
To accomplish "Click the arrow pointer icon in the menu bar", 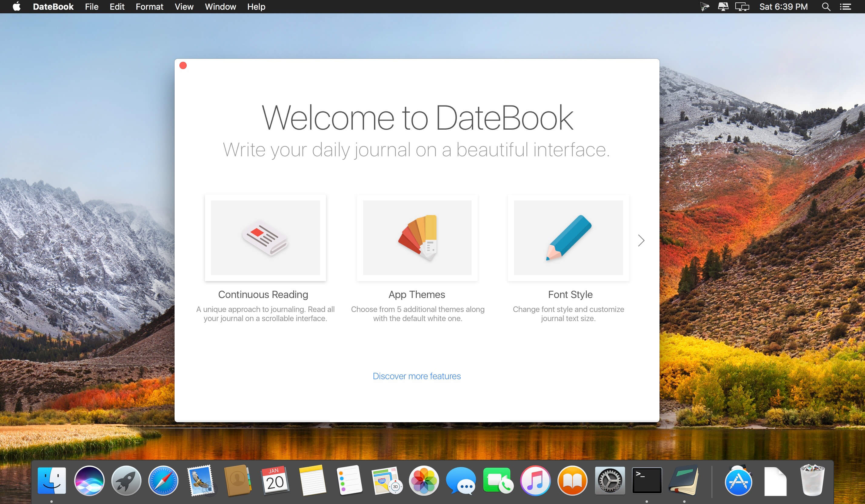I will click(x=704, y=7).
